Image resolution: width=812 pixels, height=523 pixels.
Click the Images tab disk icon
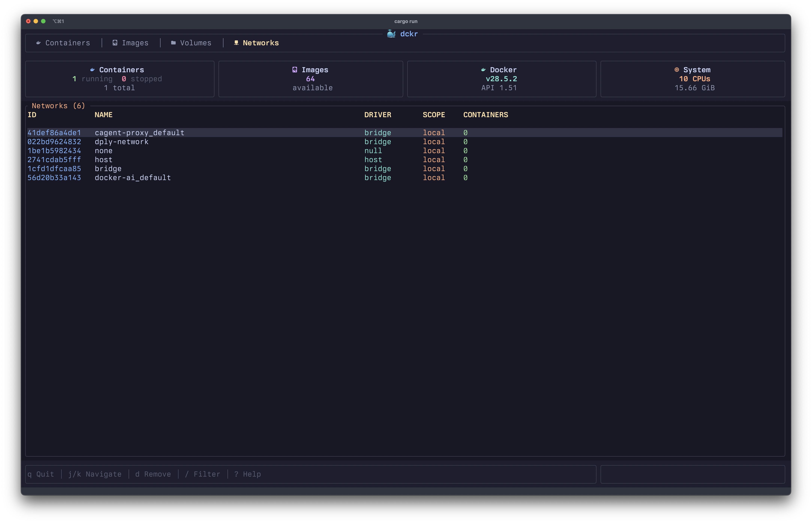115,43
